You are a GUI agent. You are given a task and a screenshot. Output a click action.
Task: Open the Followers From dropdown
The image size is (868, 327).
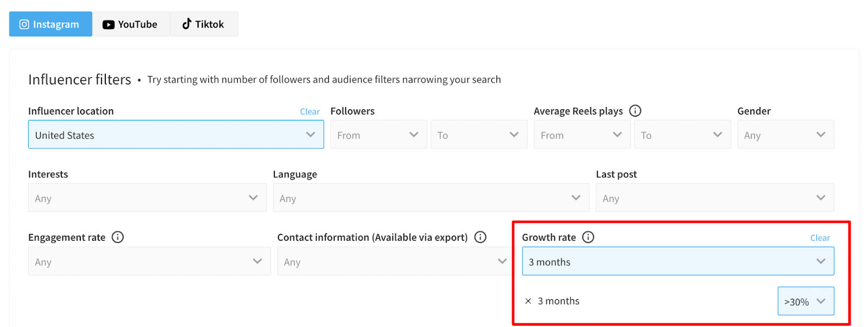[x=379, y=135]
